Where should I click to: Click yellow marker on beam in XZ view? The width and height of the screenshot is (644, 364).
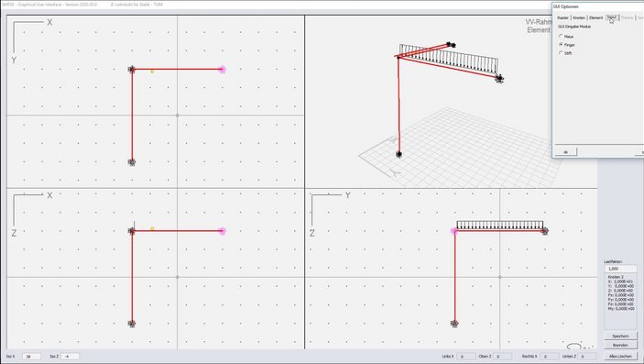point(152,228)
